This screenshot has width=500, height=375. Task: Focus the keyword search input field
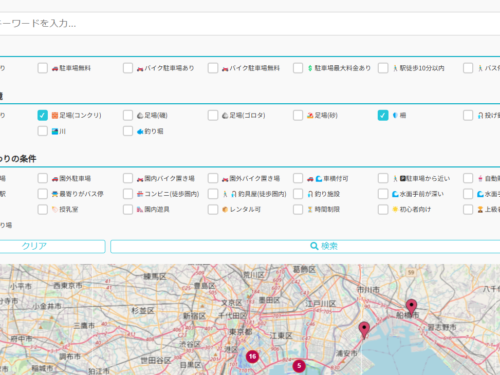point(250,24)
